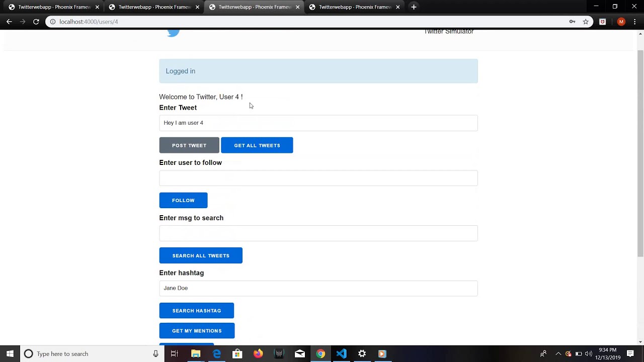Click the address bar URL localhost:4000/users/4
644x362 pixels.
click(89, 22)
